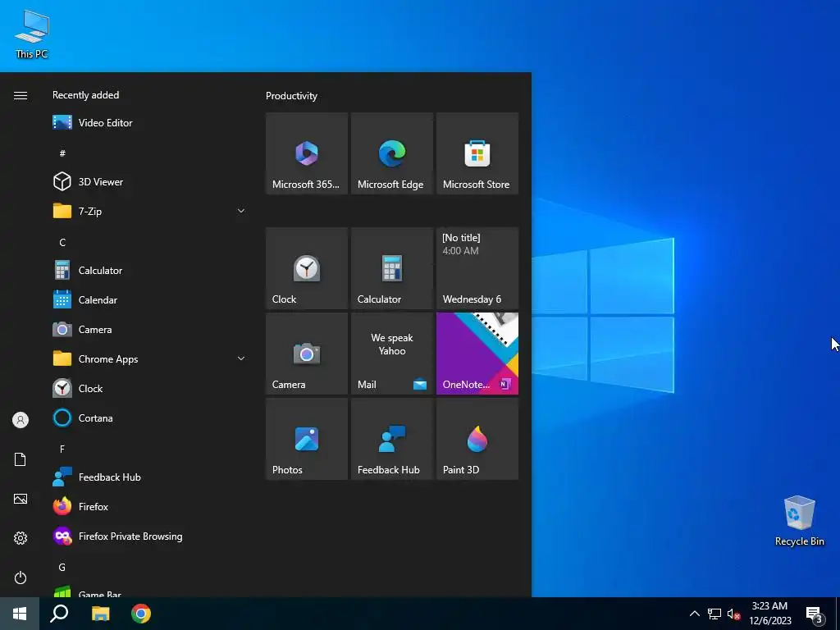This screenshot has width=840, height=630.
Task: Open Video Editor from Recently added
Action: click(x=149, y=123)
